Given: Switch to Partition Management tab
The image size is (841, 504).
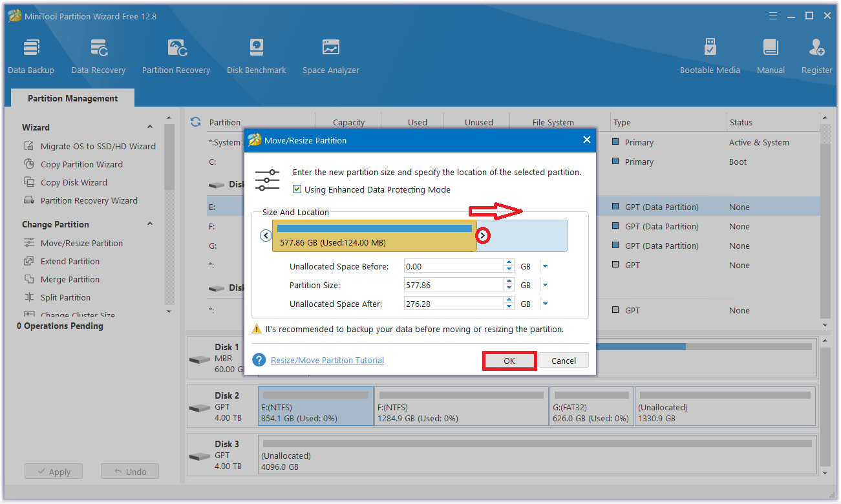Looking at the screenshot, I should (72, 98).
